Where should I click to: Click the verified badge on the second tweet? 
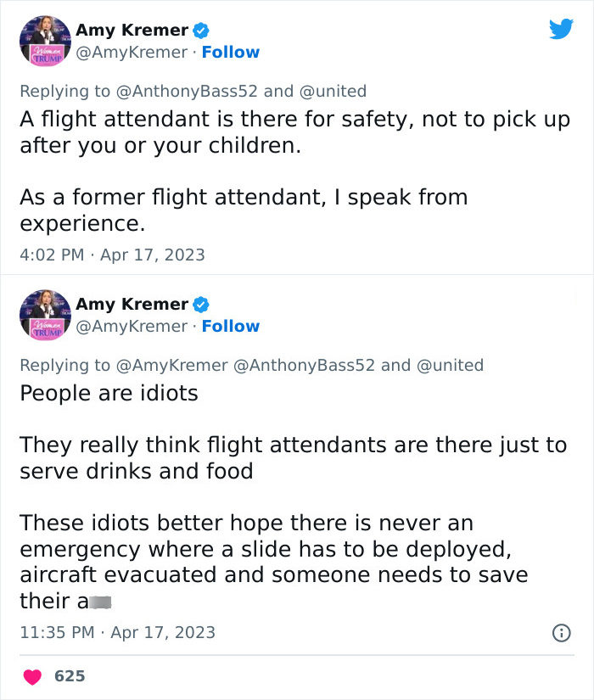201,303
